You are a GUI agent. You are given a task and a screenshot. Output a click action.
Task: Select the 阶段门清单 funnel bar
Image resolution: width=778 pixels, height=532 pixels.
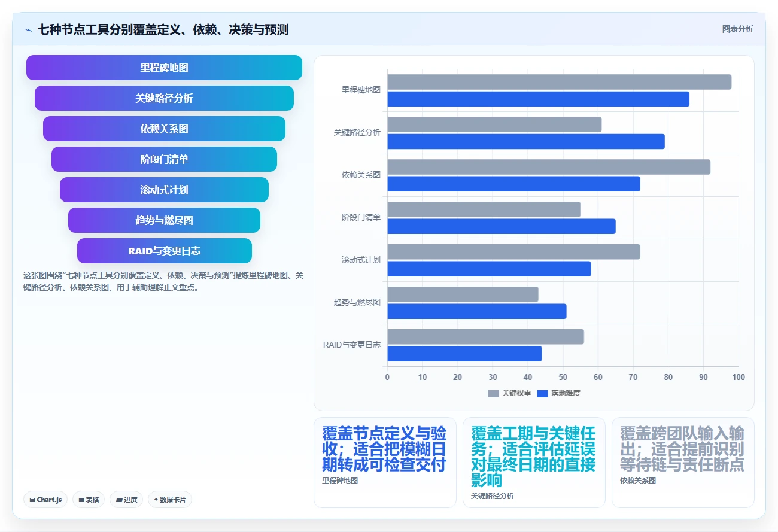pos(164,159)
